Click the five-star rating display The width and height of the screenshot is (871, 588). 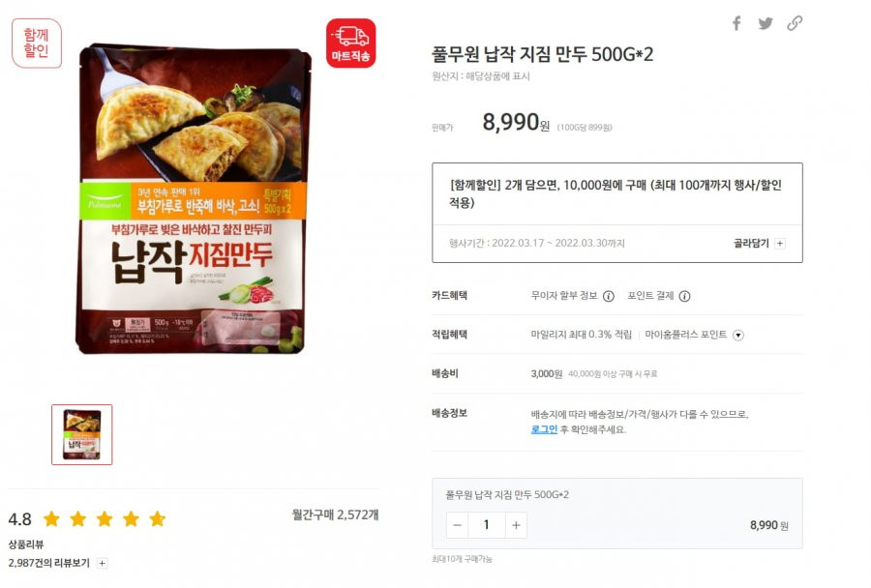click(105, 519)
